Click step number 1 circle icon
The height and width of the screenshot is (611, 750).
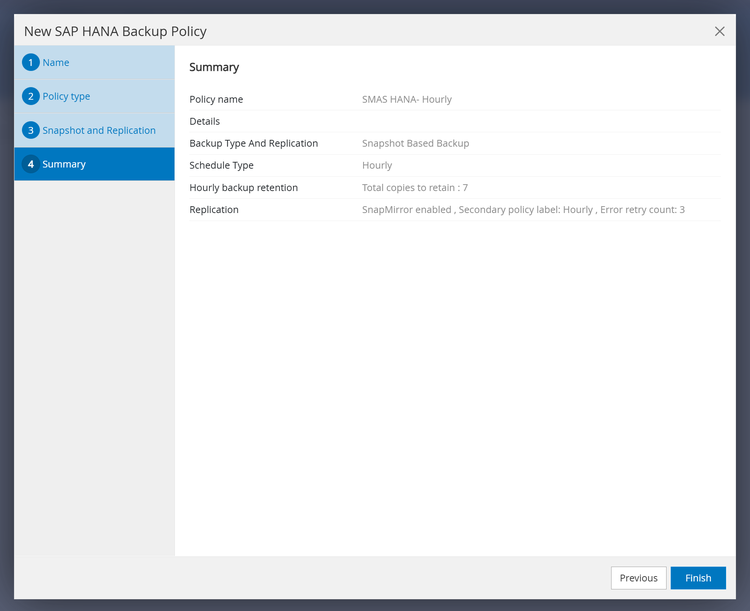click(x=31, y=63)
